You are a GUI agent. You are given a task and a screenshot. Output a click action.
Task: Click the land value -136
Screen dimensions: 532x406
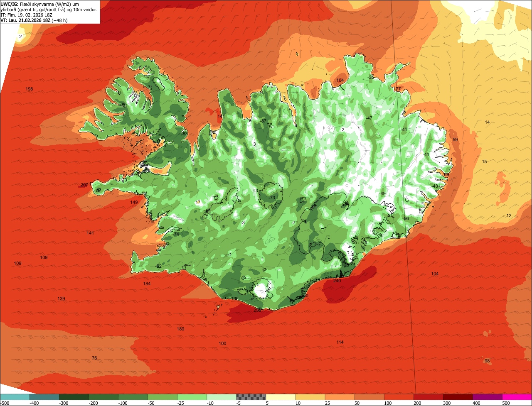point(234,299)
